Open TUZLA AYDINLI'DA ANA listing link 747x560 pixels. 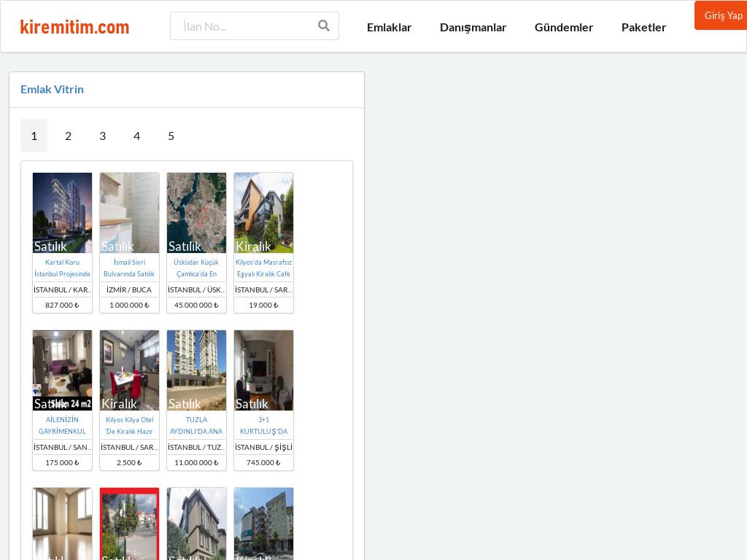coord(196,425)
